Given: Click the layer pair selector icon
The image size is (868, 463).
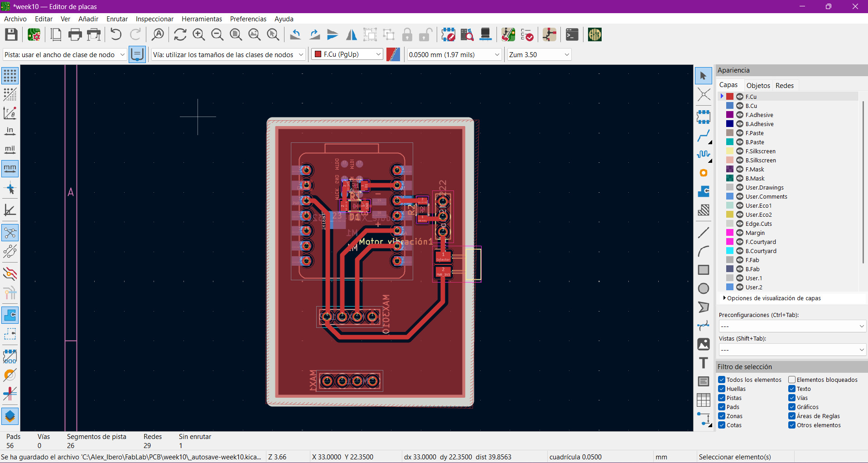Looking at the screenshot, I should [x=393, y=54].
